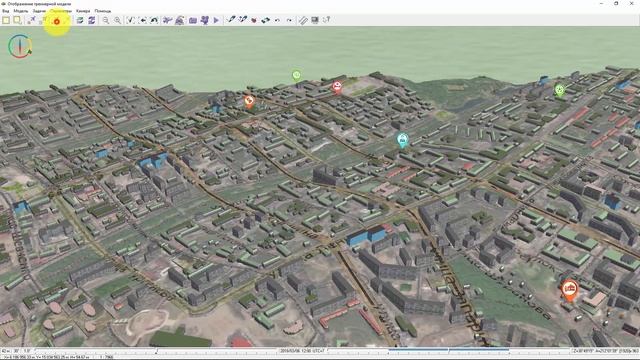The image size is (640, 360).
Task: Click the purple camera toolbar icon
Action: [x=193, y=20]
